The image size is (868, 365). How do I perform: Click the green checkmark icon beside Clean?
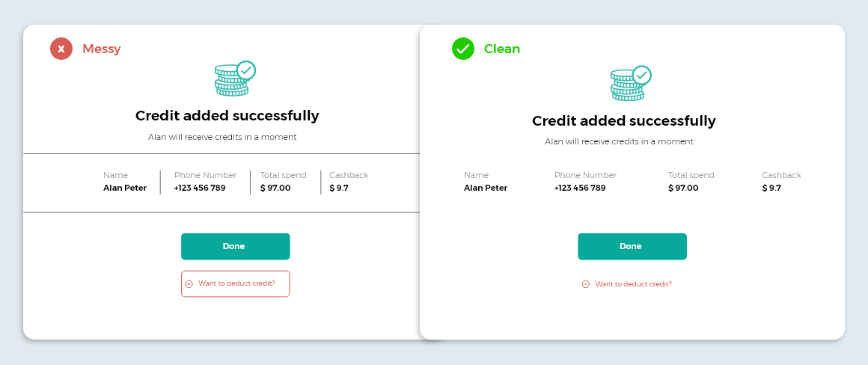point(463,49)
